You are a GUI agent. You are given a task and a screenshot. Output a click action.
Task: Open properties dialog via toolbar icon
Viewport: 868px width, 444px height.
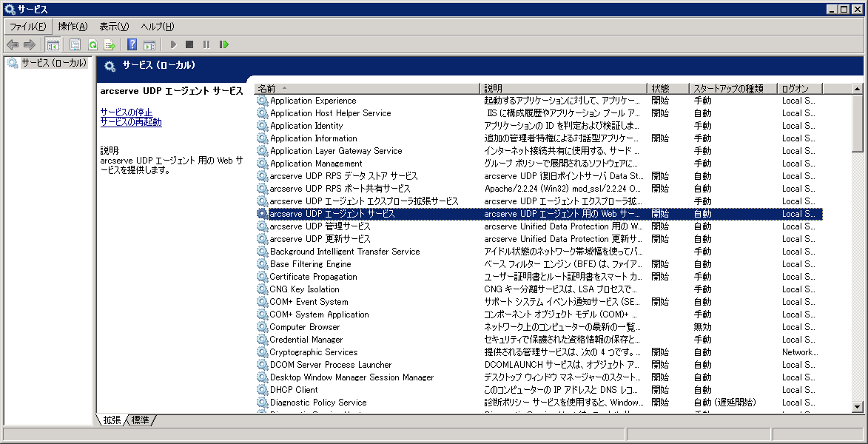click(x=74, y=44)
